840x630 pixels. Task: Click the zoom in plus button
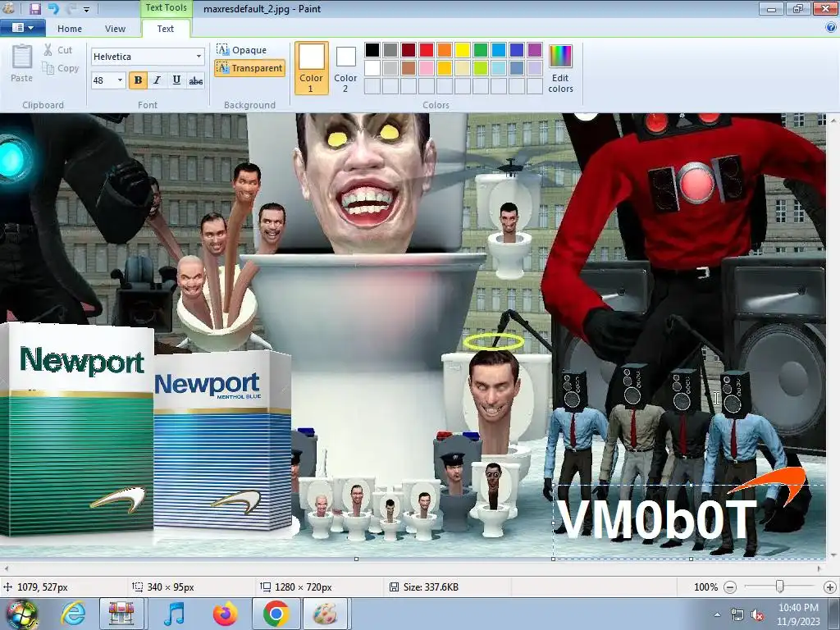pyautogui.click(x=830, y=587)
